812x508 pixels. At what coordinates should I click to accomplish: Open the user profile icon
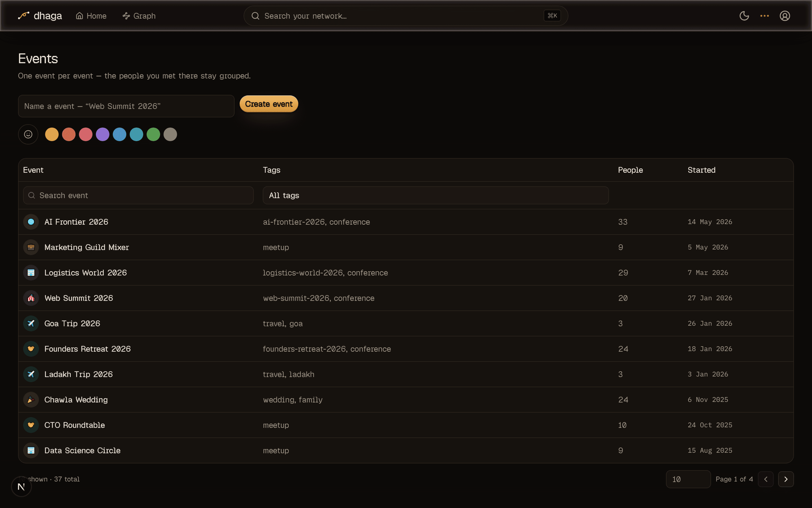coord(784,16)
